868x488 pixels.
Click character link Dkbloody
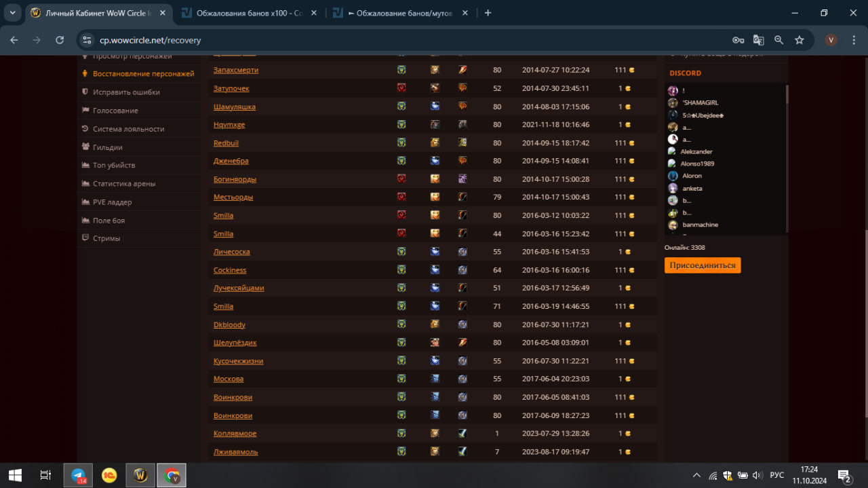coord(229,325)
